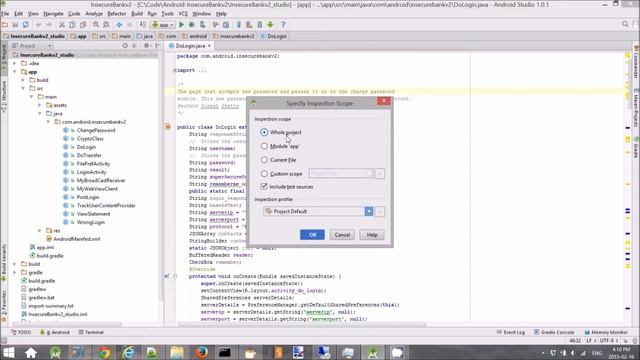Click the green Run play icon
This screenshot has width=640, height=360.
(x=182, y=25)
